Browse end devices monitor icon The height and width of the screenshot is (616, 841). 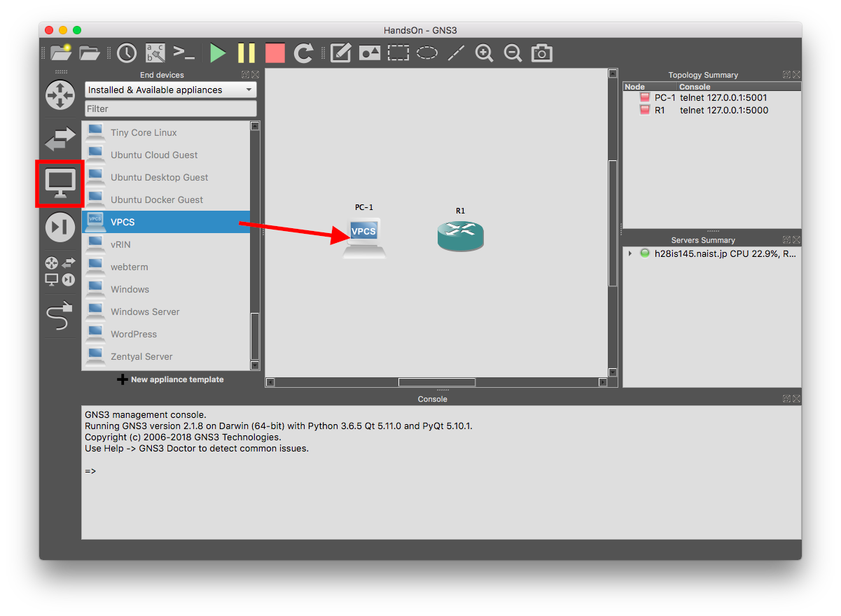click(x=60, y=183)
